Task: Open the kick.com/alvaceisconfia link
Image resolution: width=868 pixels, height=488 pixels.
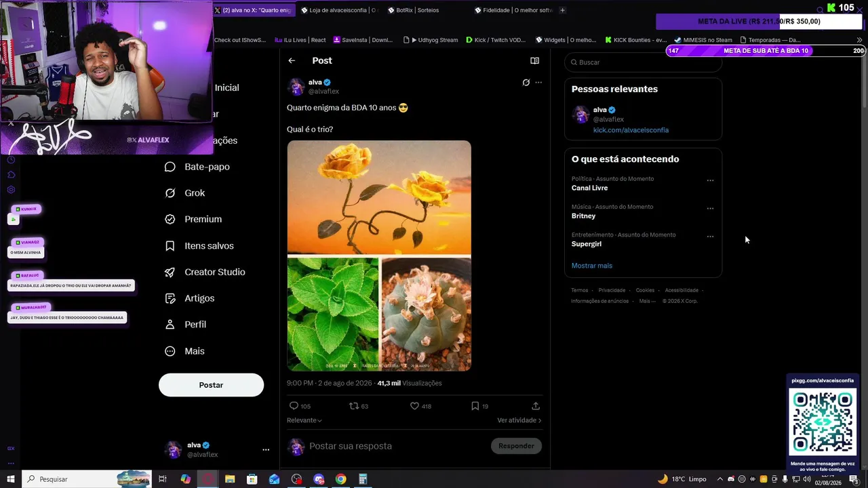Action: [x=631, y=130]
